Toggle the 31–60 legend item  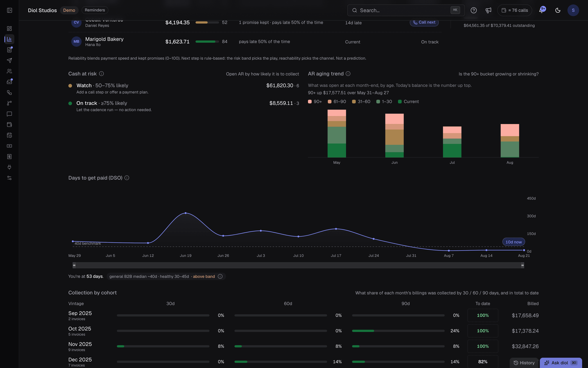point(361,102)
